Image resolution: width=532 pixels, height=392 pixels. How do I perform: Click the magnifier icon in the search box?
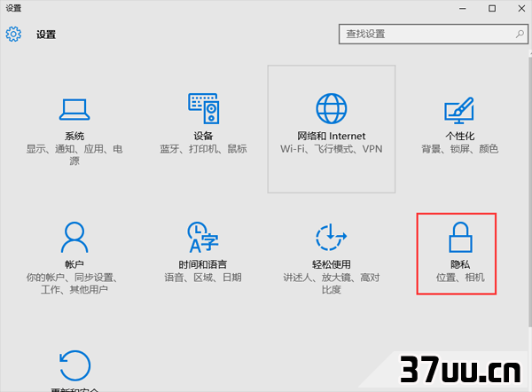[520, 34]
